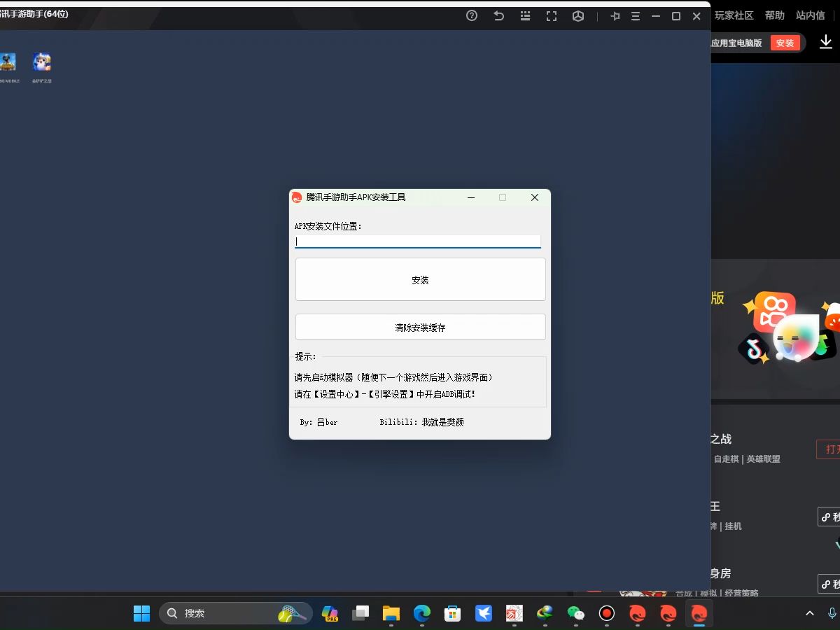Image resolution: width=840 pixels, height=630 pixels.
Task: Click the rotate screen arrow icon
Action: click(x=498, y=15)
